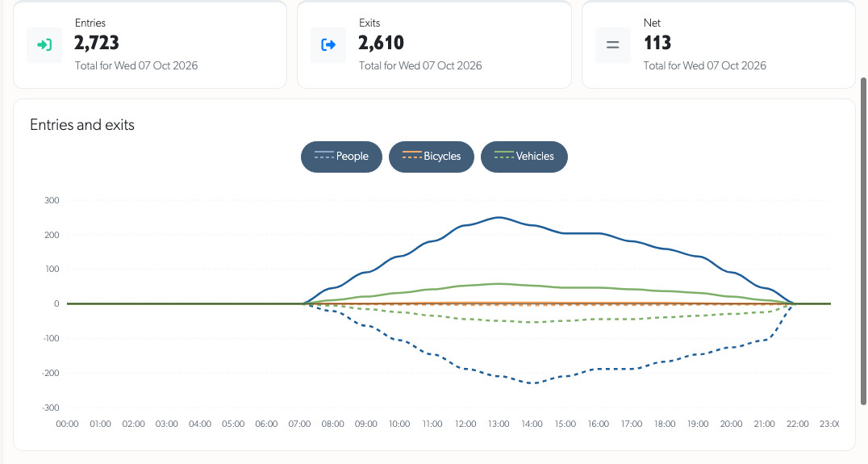Click the 18:00 x-axis label
The width and height of the screenshot is (868, 464).
pyautogui.click(x=664, y=424)
